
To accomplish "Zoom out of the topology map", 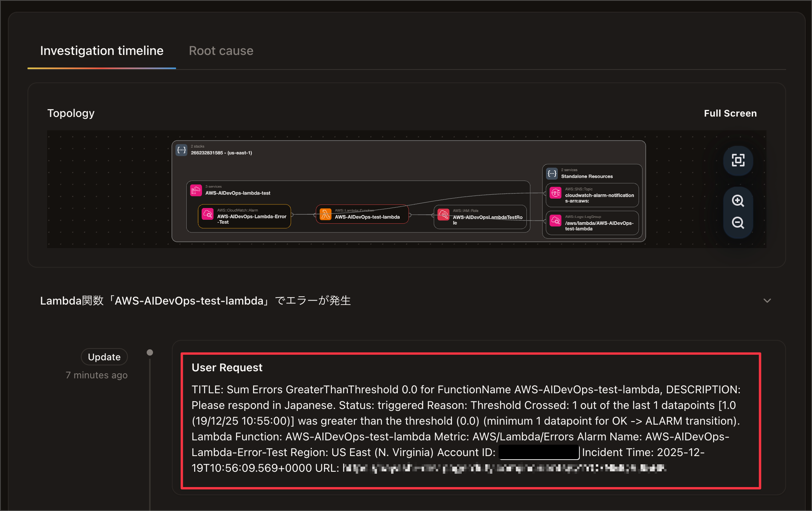I will point(738,223).
